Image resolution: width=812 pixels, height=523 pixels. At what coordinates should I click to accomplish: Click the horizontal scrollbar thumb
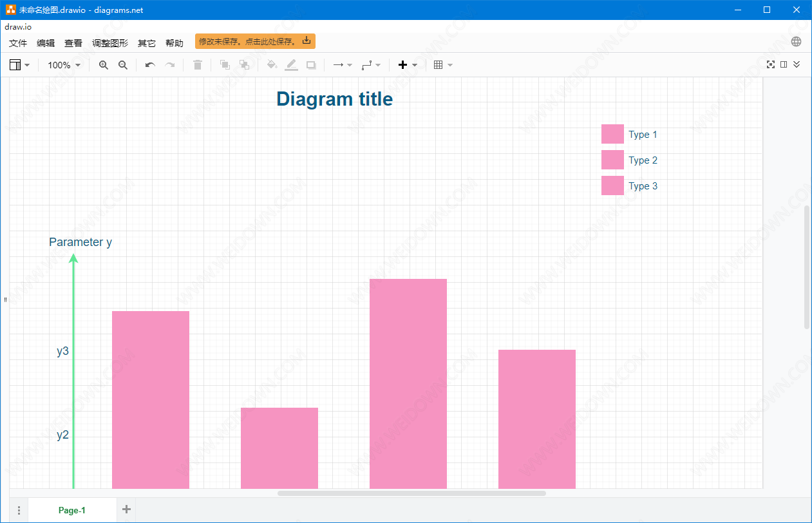point(411,493)
